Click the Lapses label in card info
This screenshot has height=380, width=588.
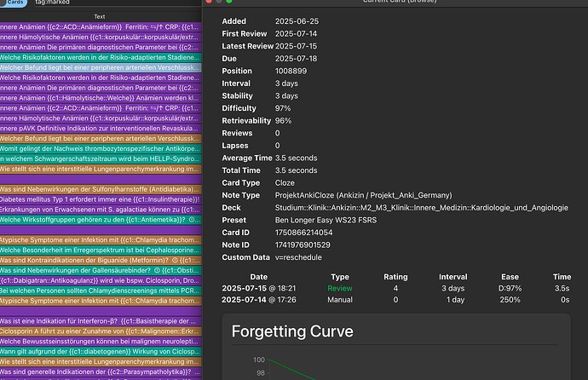(234, 146)
